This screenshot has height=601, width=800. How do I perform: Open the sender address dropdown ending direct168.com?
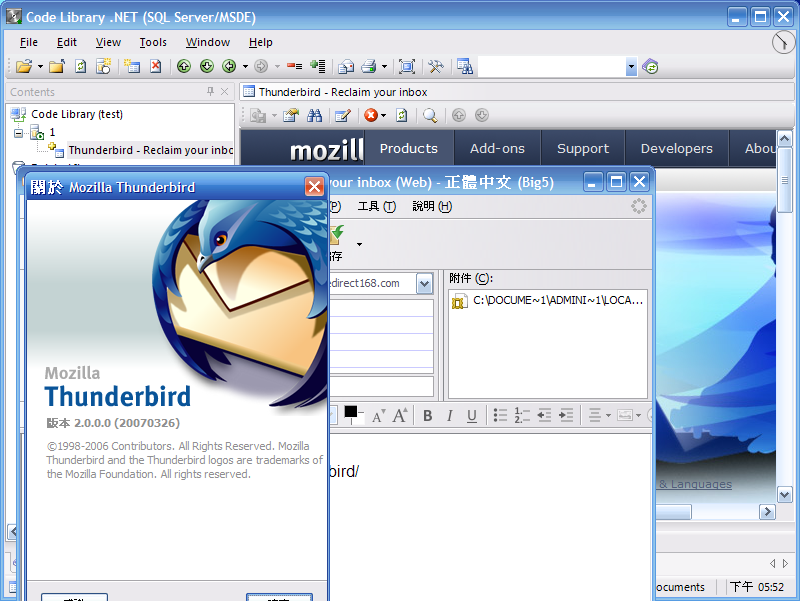pos(424,284)
